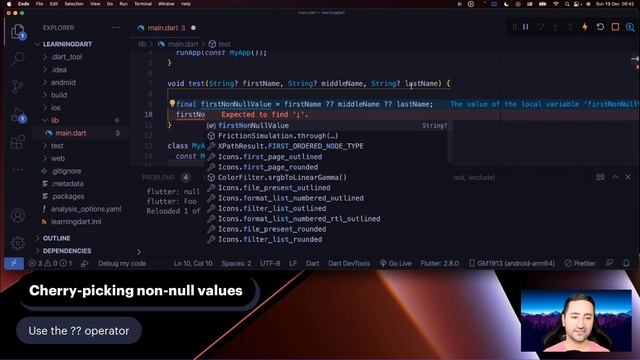Switch to the PROBLEMS panel tab
This screenshot has width=640, height=360.
(x=158, y=177)
